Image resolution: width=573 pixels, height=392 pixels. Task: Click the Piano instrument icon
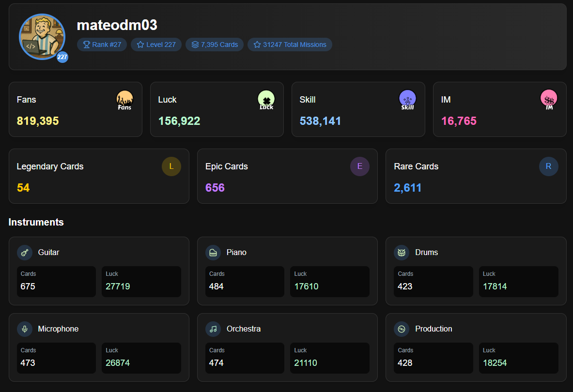coord(213,253)
